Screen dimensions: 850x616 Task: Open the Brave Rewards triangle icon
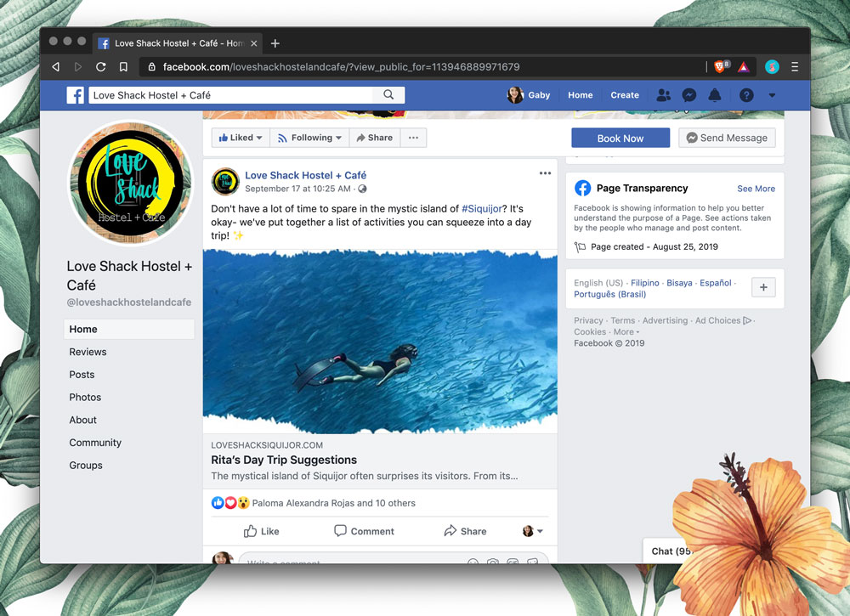pos(743,67)
